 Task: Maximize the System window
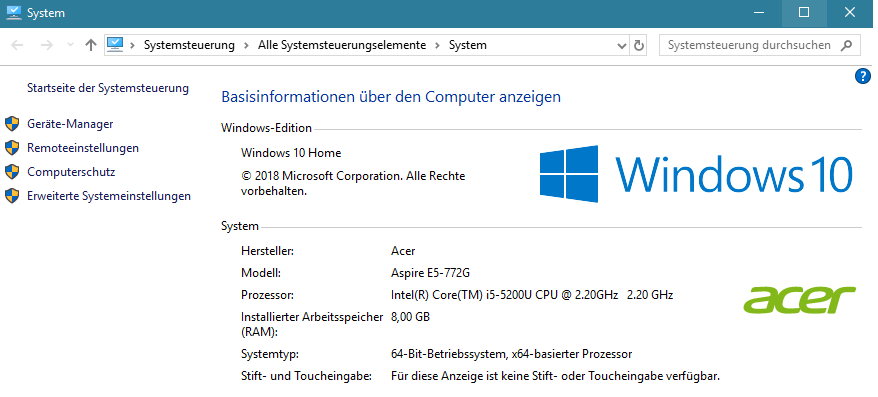[804, 12]
